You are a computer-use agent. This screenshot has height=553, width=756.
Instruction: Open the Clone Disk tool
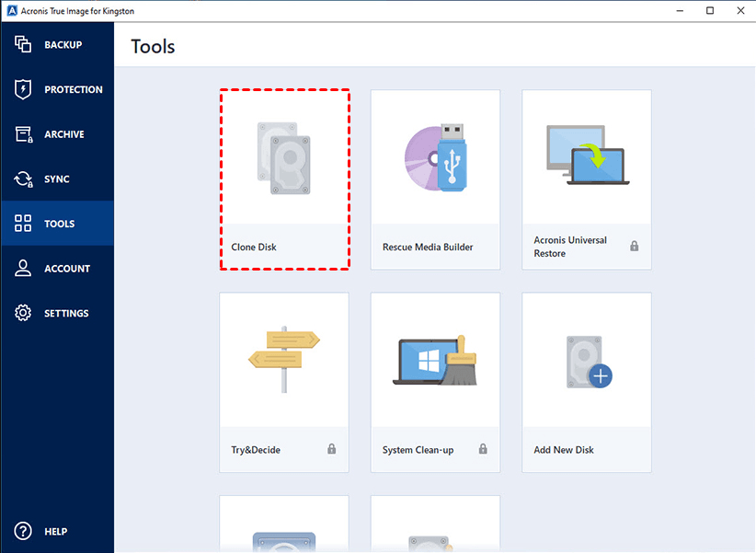tap(284, 178)
